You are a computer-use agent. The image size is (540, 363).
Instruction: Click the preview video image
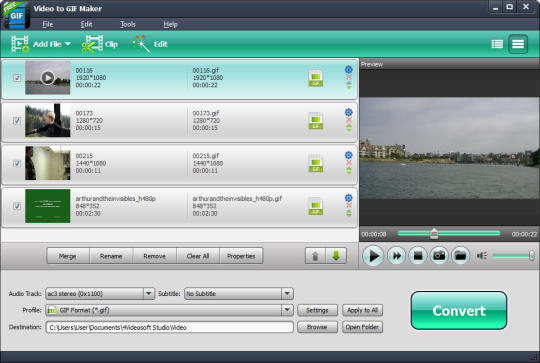tap(449, 148)
